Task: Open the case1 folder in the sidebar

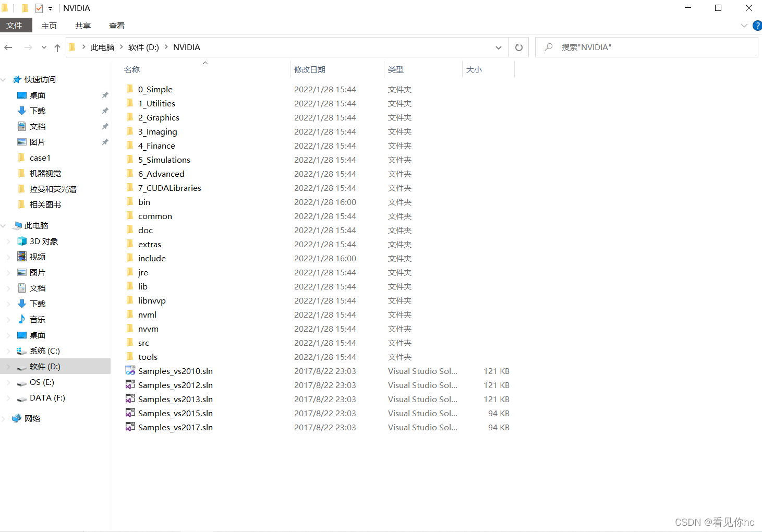Action: [40, 158]
